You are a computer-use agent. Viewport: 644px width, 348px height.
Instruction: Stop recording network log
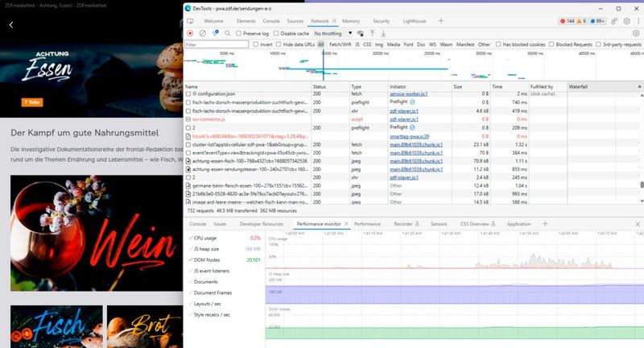pos(190,33)
